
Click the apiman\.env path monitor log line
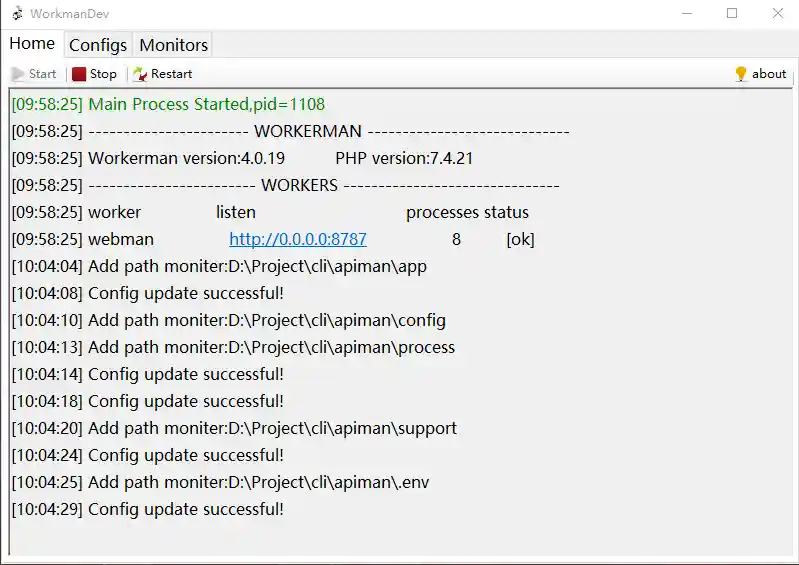point(220,482)
